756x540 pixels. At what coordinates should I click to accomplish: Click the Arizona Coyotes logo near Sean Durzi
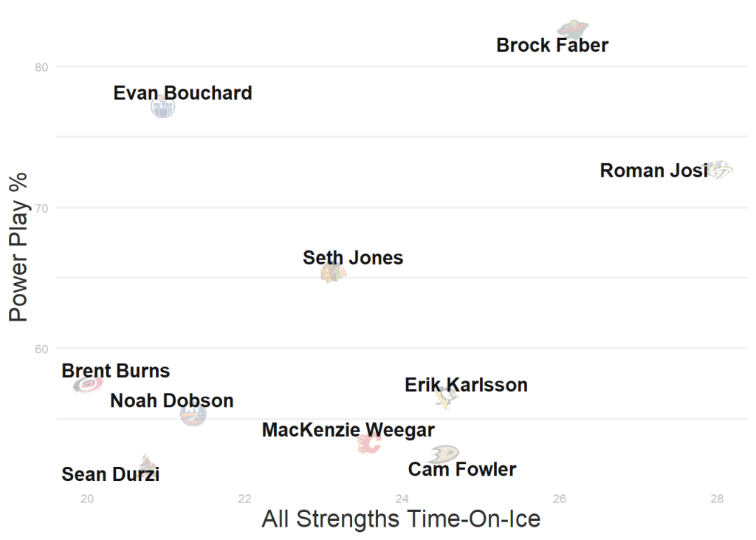coord(147,463)
